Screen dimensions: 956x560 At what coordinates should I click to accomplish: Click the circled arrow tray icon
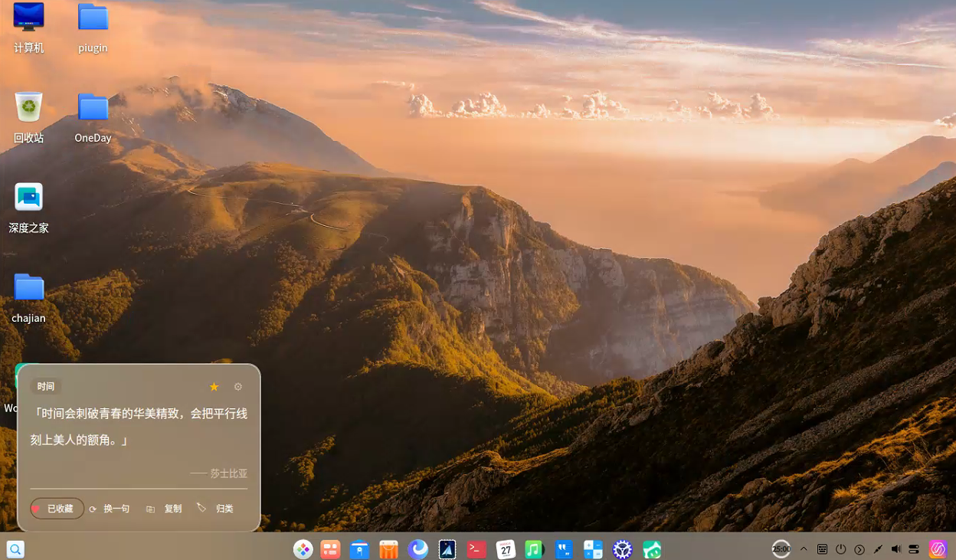pos(859,549)
